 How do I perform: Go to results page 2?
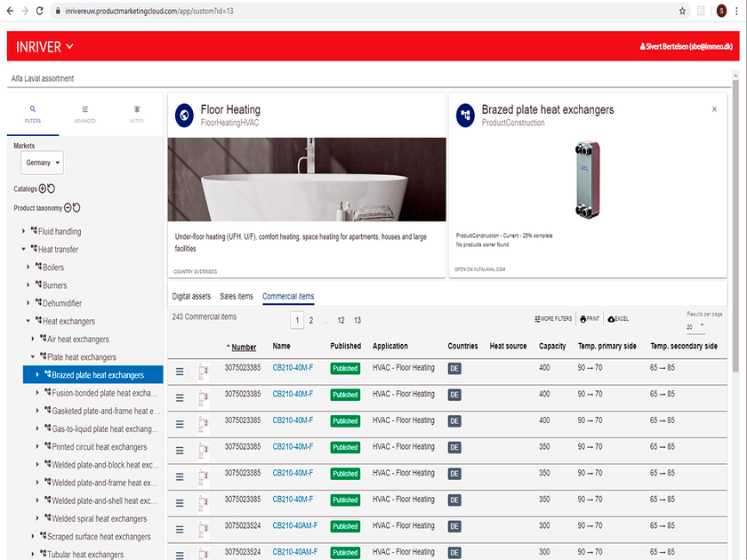[311, 321]
